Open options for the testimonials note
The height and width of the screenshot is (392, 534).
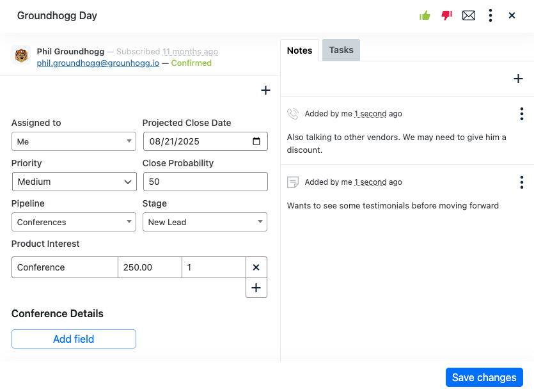pyautogui.click(x=521, y=182)
